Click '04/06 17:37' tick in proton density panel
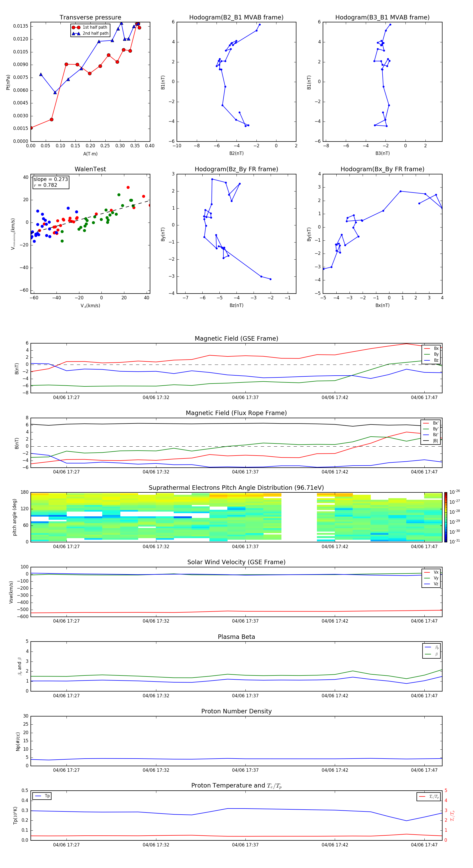This screenshot has height=868, width=473. pyautogui.click(x=245, y=770)
